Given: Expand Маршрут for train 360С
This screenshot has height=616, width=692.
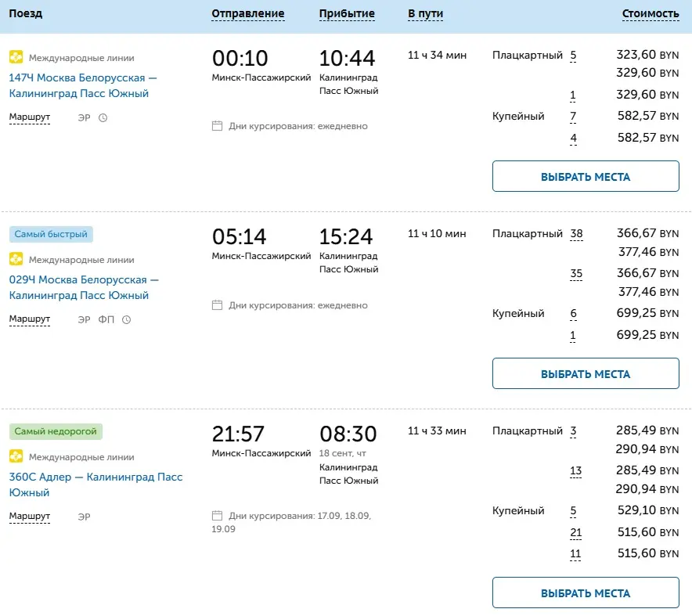Looking at the screenshot, I should tap(30, 517).
